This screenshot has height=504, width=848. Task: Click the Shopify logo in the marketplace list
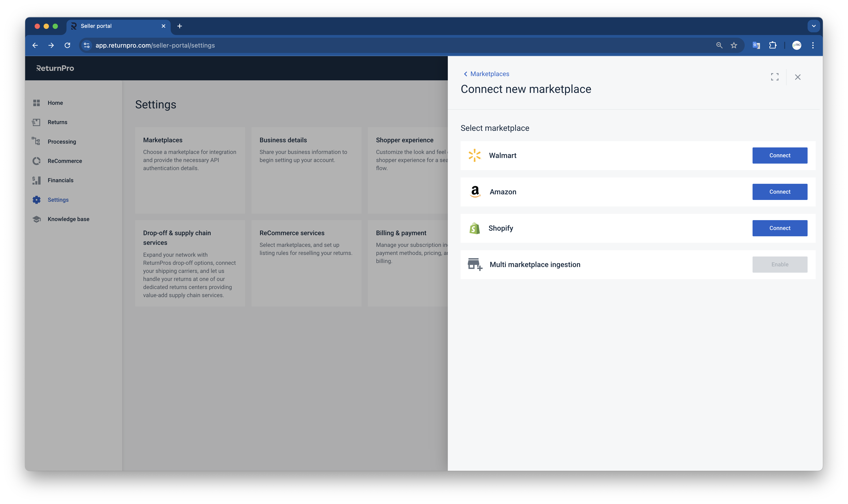(x=475, y=228)
